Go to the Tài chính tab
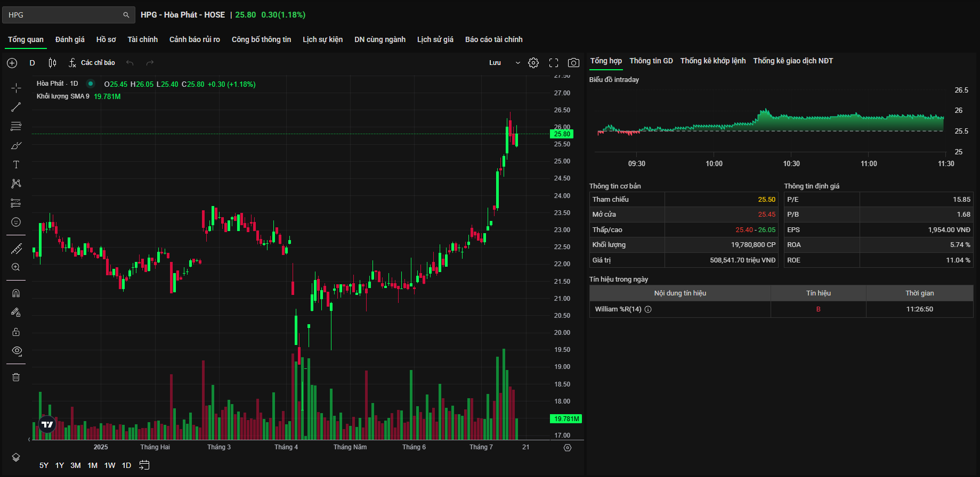 (143, 39)
